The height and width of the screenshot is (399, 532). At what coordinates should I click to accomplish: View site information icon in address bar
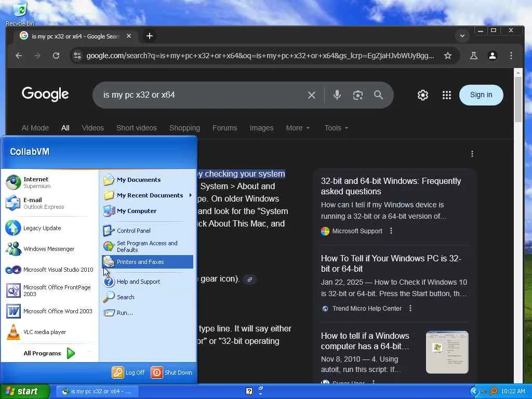(77, 56)
